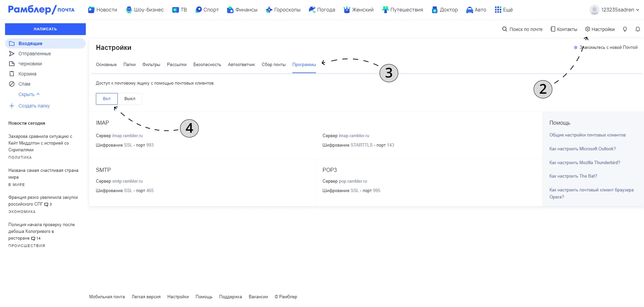
Task: Click the pop.rambler.ru server text
Action: click(x=353, y=181)
